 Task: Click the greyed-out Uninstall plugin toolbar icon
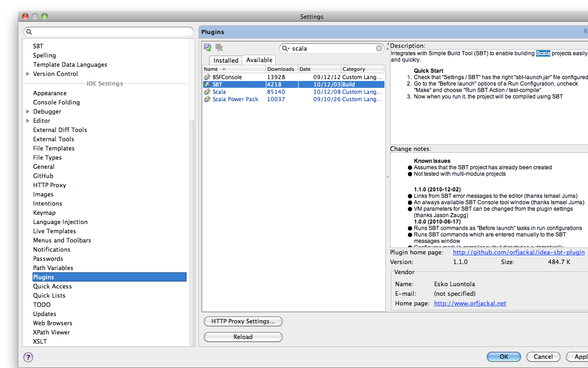point(219,47)
